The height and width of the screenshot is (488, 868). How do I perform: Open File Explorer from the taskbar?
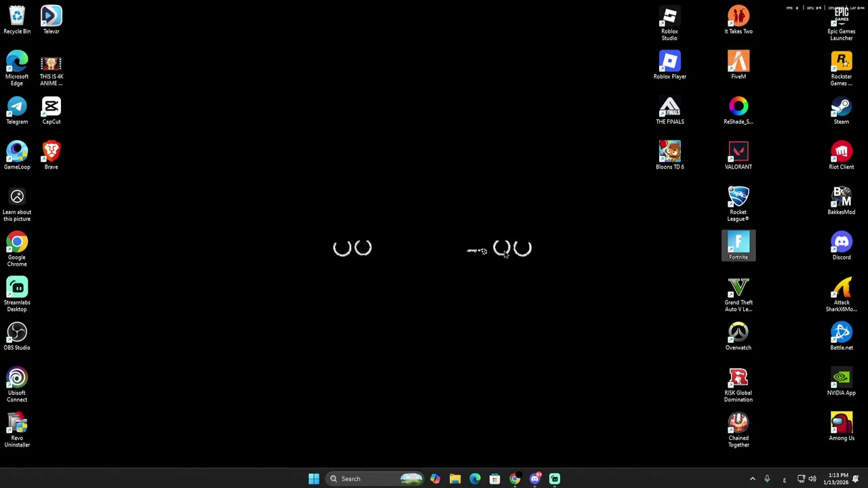click(455, 479)
